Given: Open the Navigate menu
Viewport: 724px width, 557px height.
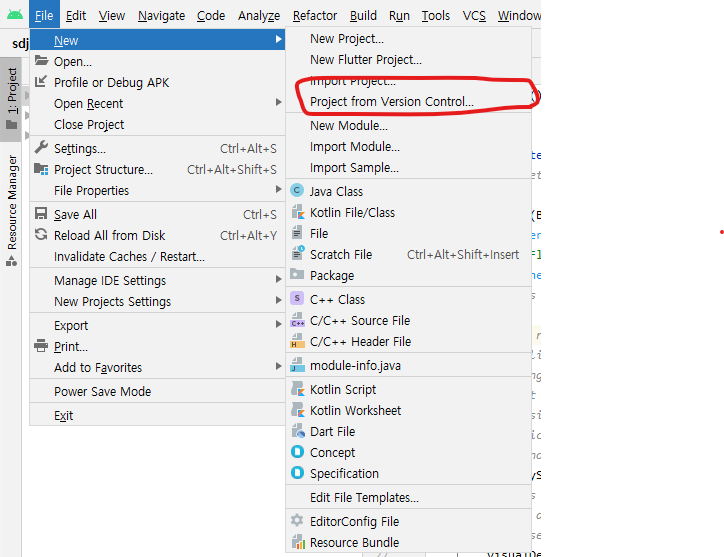Looking at the screenshot, I should pyautogui.click(x=162, y=16).
